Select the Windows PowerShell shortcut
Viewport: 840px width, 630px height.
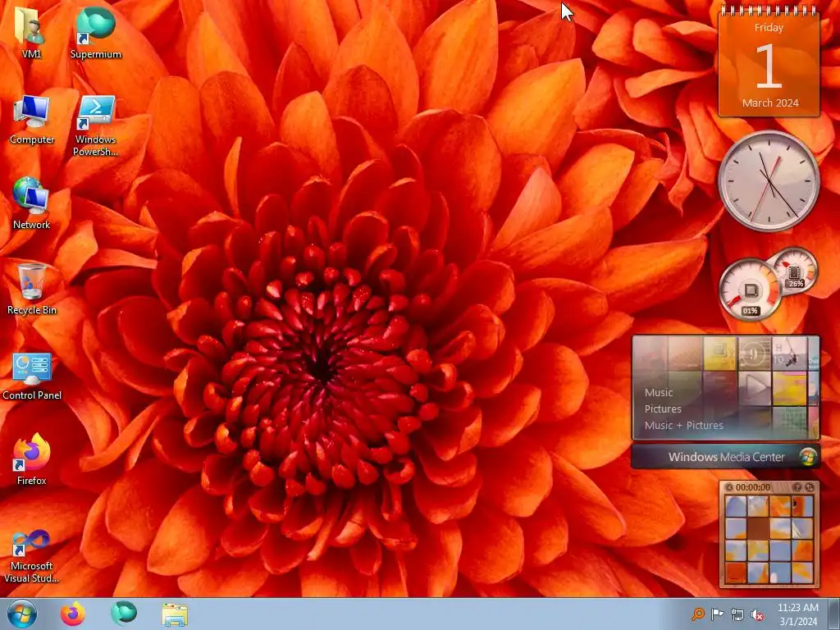(x=95, y=126)
